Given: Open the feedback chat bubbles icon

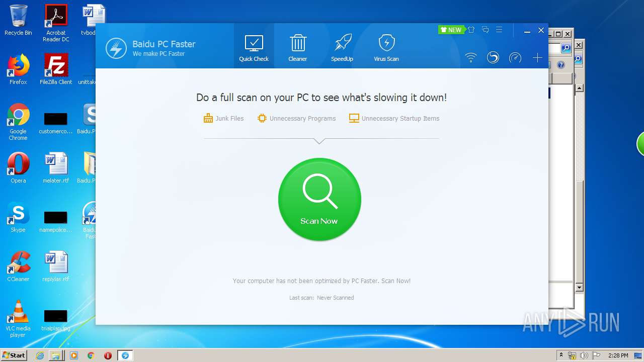Looking at the screenshot, I should point(486,30).
